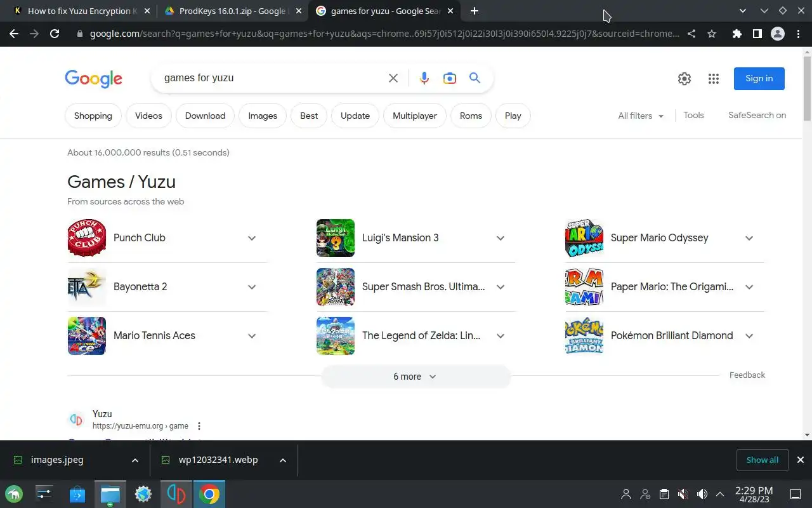Image resolution: width=812 pixels, height=508 pixels.
Task: Open the file manager taskbar icon
Action: coord(110,494)
